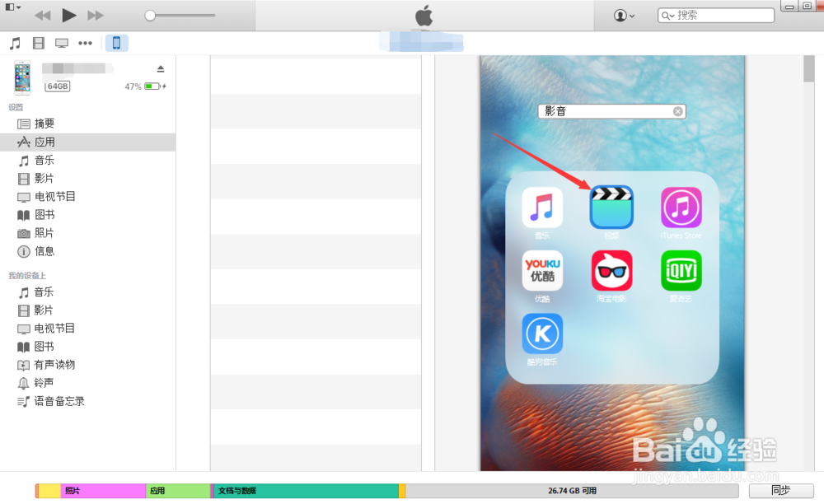
Task: Select the 酷狗音乐 app icon
Action: (542, 334)
